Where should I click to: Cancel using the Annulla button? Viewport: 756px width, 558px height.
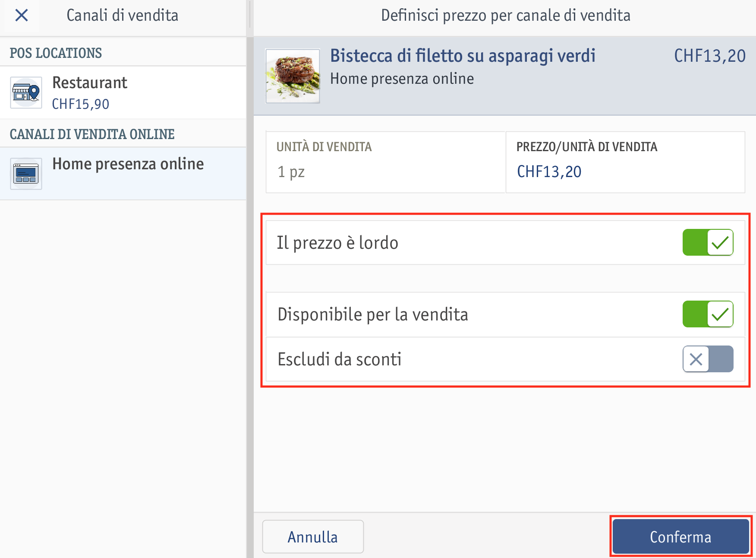(313, 536)
